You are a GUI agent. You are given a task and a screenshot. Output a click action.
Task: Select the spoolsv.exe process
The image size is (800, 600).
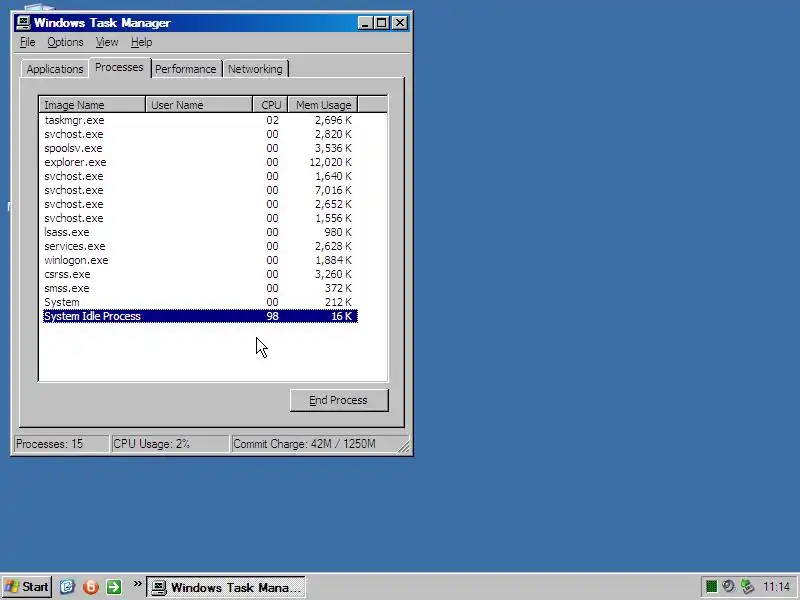point(200,148)
